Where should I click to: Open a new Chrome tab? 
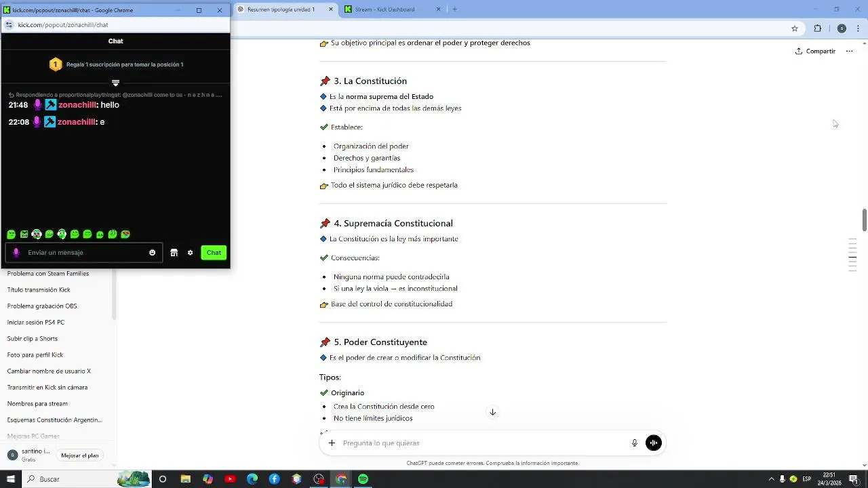454,9
